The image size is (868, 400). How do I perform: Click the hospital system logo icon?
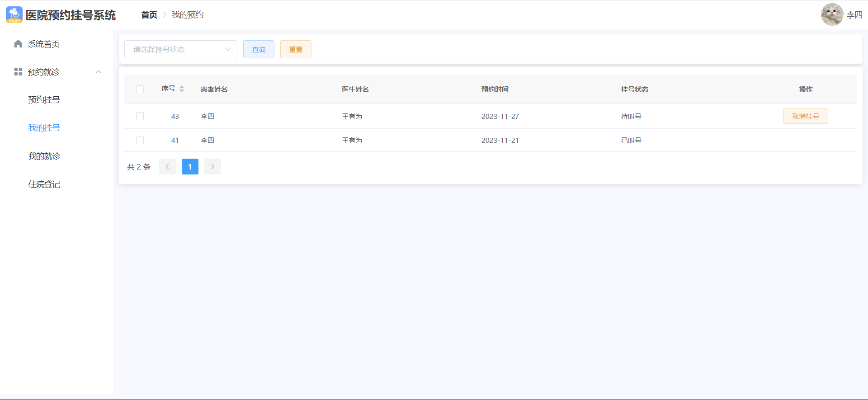tap(14, 15)
